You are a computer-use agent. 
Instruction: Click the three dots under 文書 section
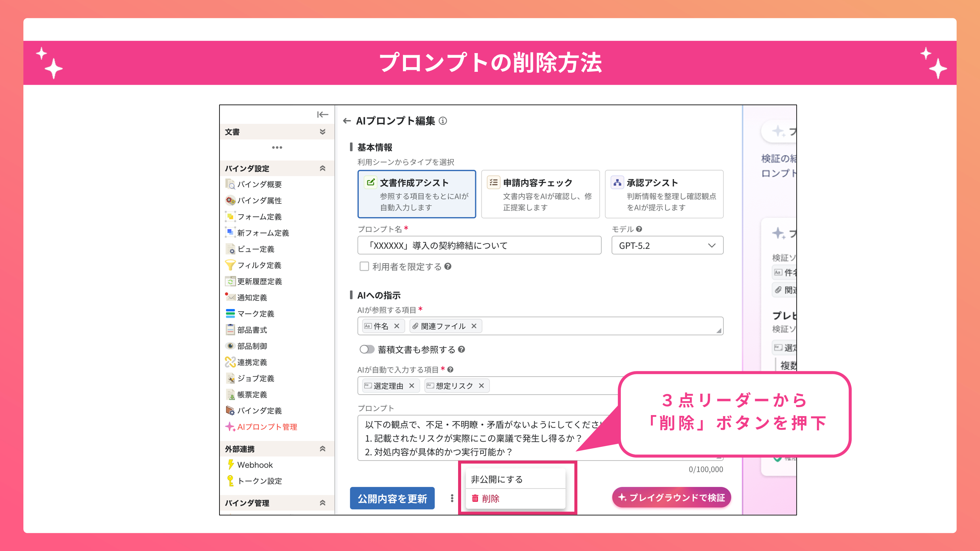(277, 148)
